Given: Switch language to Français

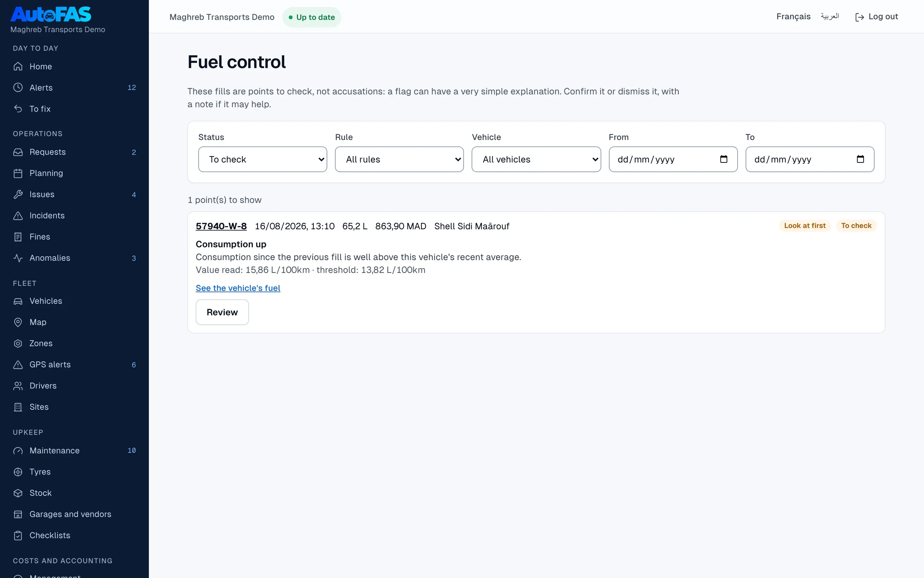Looking at the screenshot, I should coord(793,17).
